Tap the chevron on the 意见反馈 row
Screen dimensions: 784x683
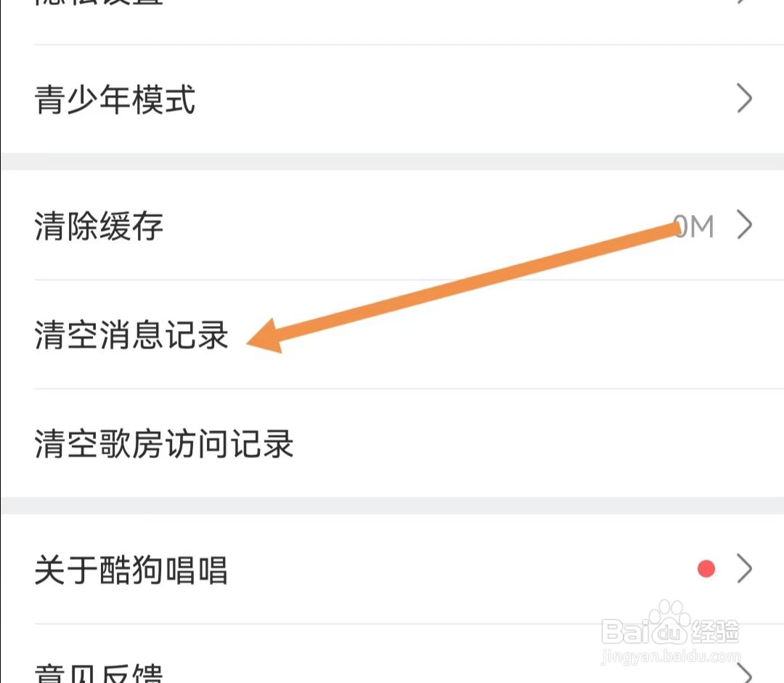[x=745, y=674]
